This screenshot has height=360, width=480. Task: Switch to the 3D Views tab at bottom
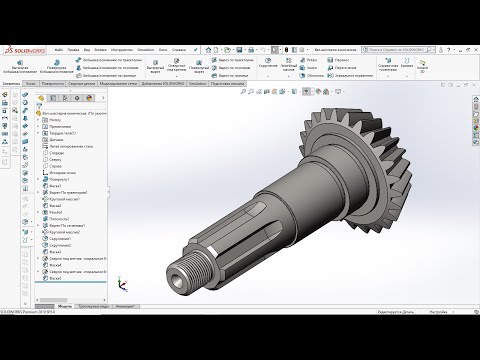[93, 306]
